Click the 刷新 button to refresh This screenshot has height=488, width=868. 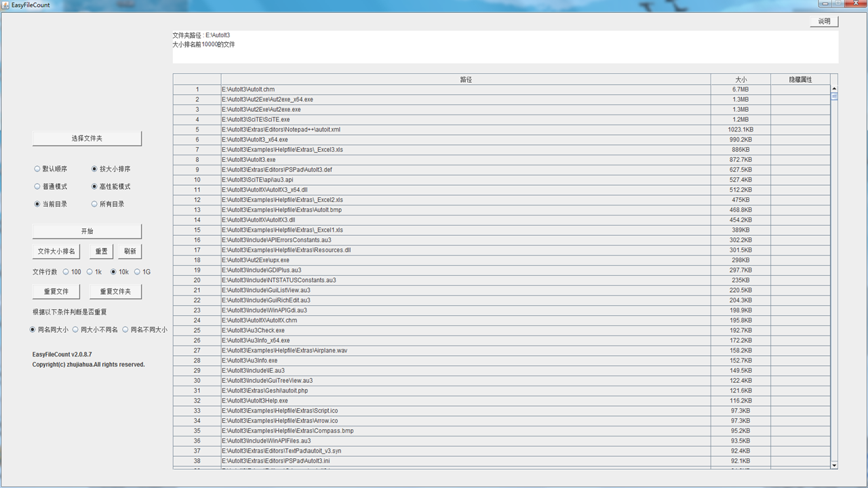(x=130, y=251)
